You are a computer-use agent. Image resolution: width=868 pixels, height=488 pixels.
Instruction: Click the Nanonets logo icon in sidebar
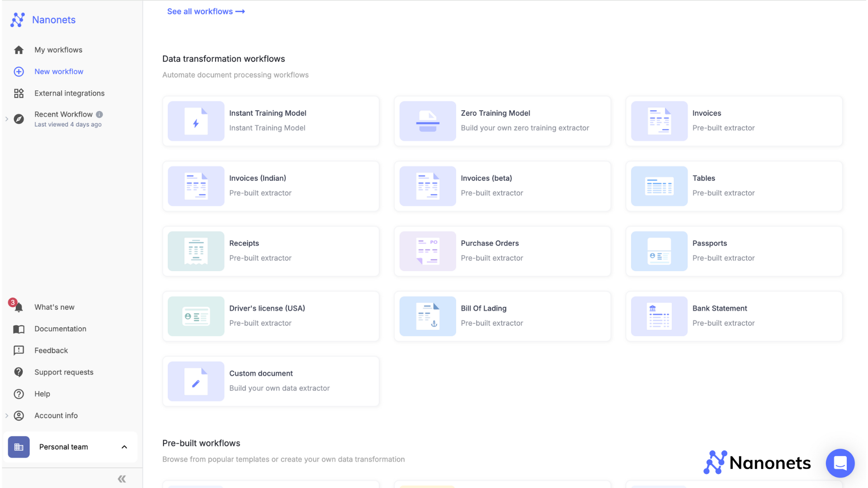pyautogui.click(x=18, y=20)
